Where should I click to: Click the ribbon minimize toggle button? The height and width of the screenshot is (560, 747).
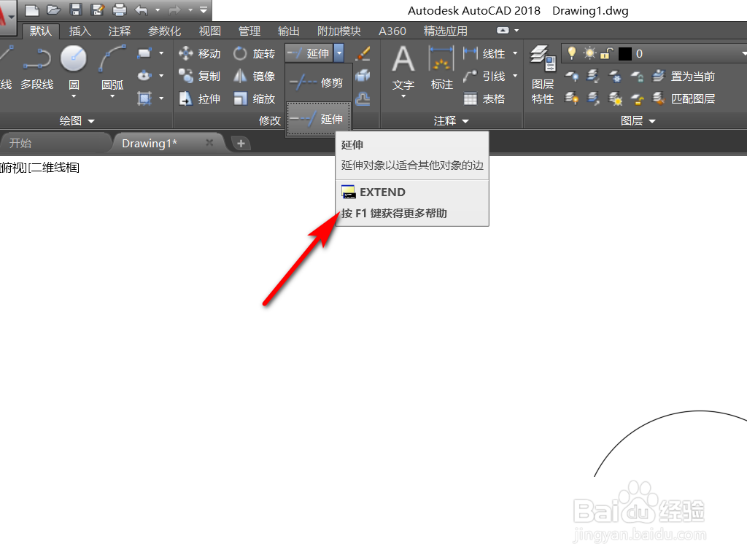(503, 30)
